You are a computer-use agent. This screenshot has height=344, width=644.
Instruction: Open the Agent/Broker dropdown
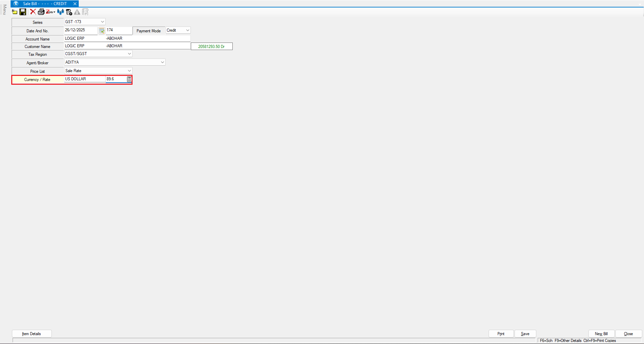(162, 62)
